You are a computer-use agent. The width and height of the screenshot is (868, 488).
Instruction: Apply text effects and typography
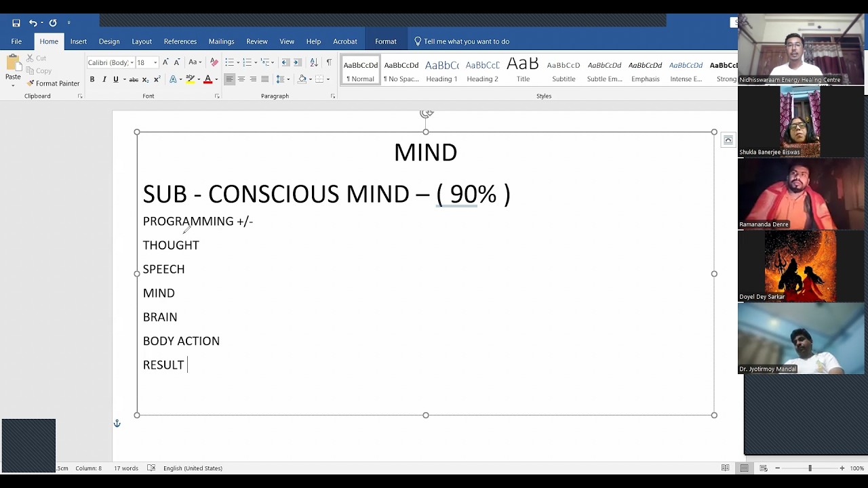pos(174,79)
